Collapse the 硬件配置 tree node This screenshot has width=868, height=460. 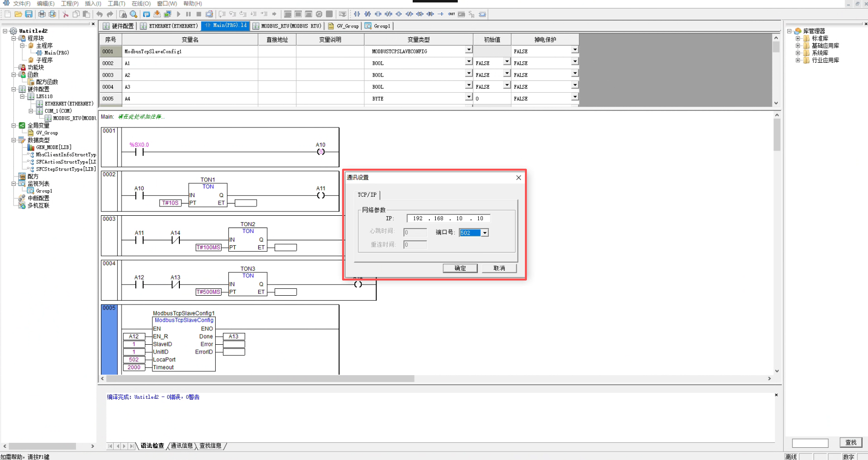pos(14,89)
